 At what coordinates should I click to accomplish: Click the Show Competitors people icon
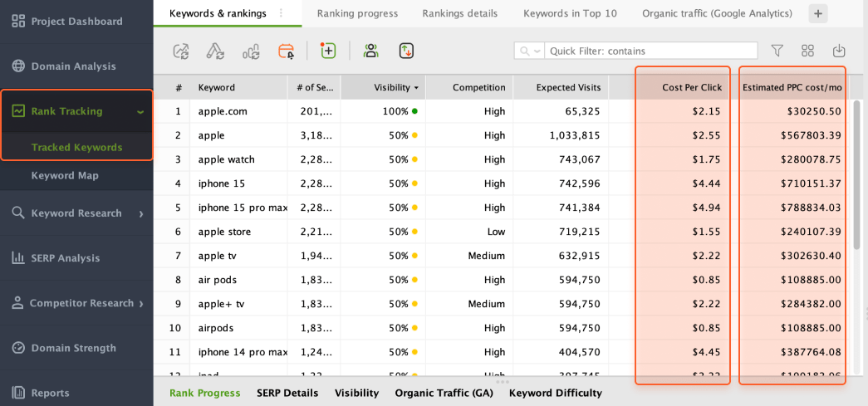pyautogui.click(x=371, y=51)
